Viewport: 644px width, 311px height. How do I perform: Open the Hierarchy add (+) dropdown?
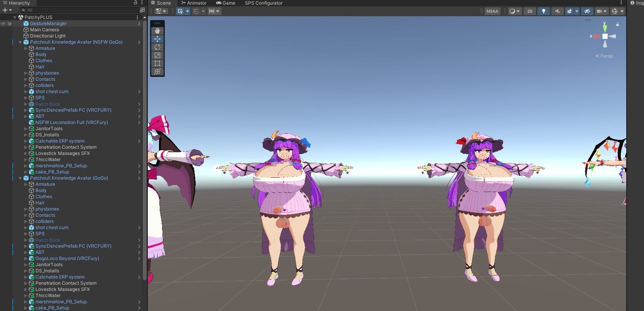tap(7, 10)
